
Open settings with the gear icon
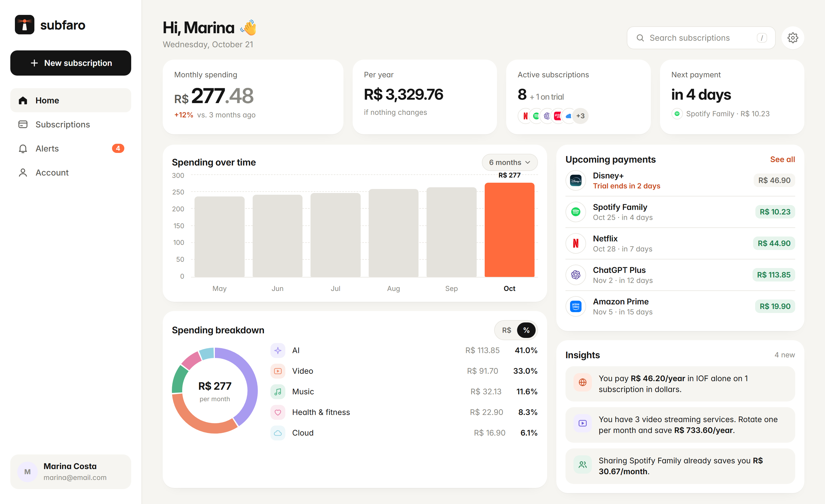[x=793, y=38]
